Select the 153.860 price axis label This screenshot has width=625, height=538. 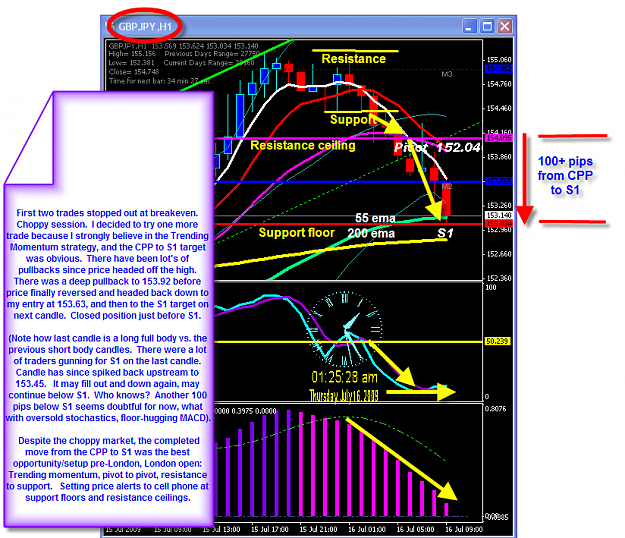499,157
